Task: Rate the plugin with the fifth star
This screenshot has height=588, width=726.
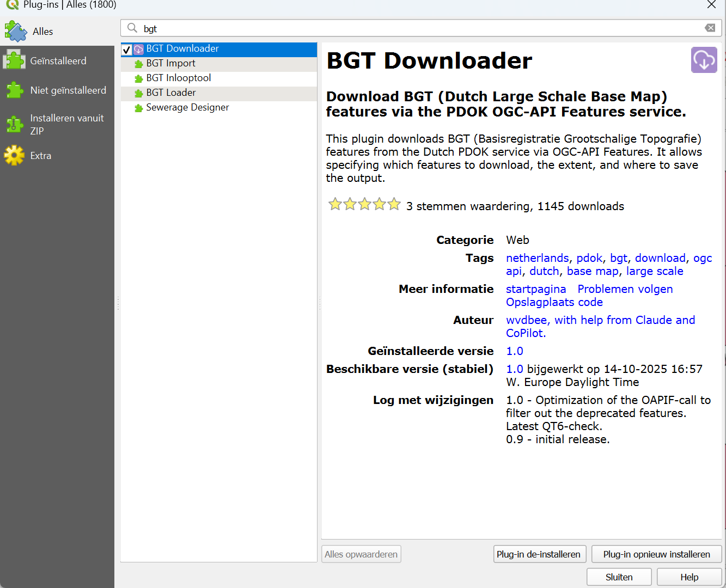Action: coord(394,205)
